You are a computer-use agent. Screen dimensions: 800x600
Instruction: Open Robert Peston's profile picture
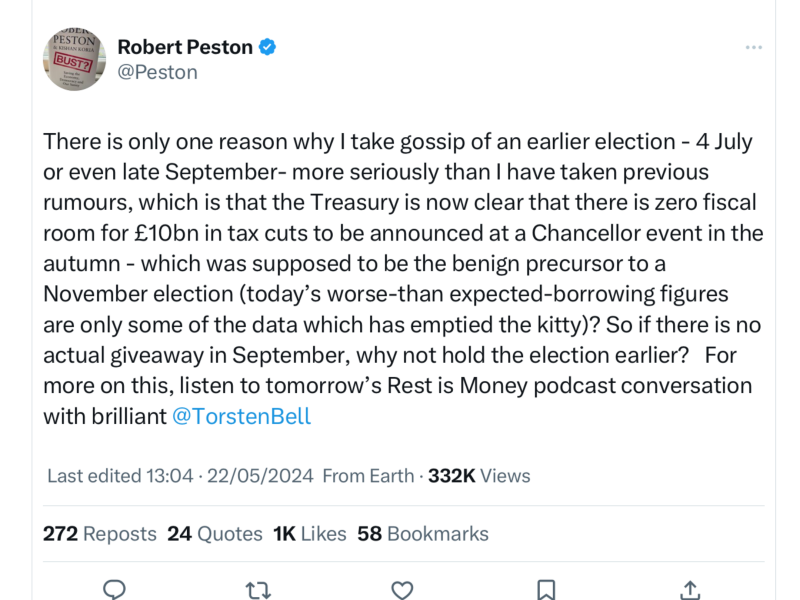point(74,59)
